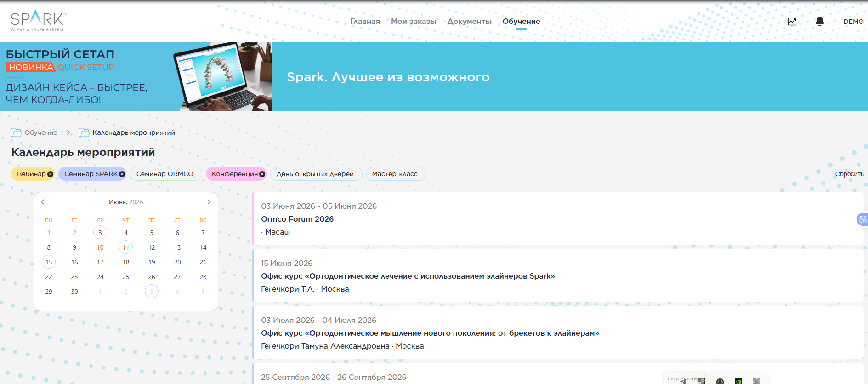Turn on the Мастер-класс filter chip
Image resolution: width=868 pixels, height=384 pixels.
pyautogui.click(x=396, y=174)
